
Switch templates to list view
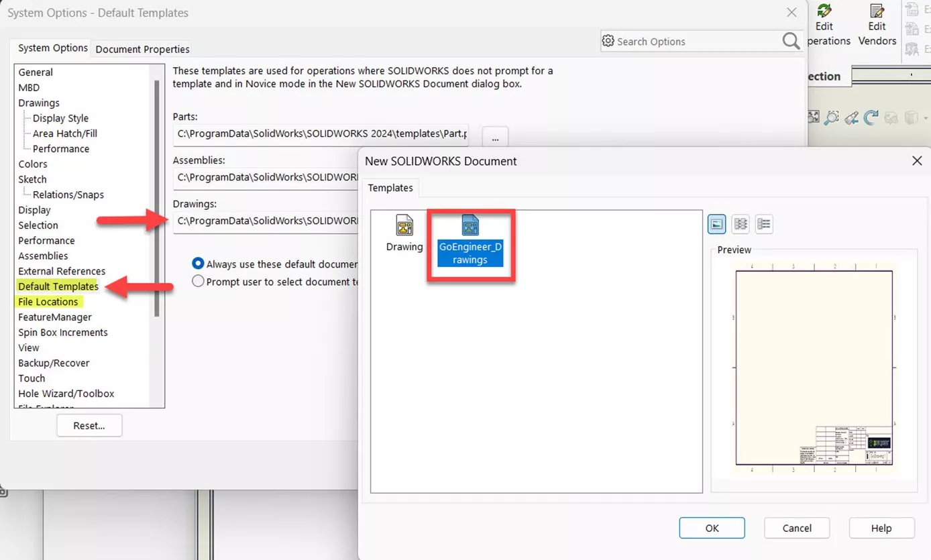(763, 224)
